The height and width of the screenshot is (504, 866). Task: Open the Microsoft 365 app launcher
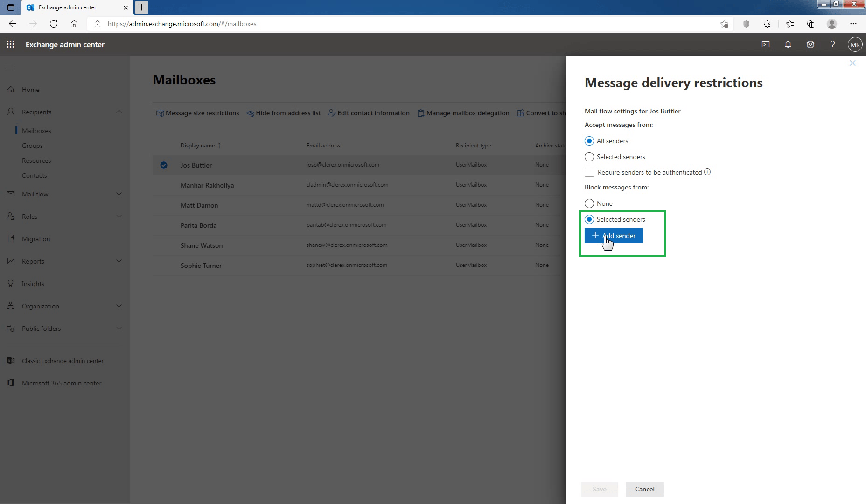click(x=10, y=44)
